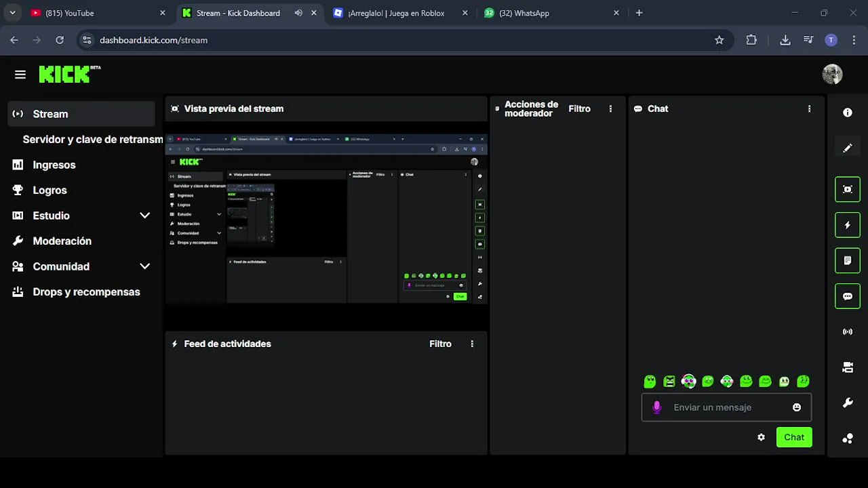Open the Logros menu item
The image size is (868, 488).
81,190
